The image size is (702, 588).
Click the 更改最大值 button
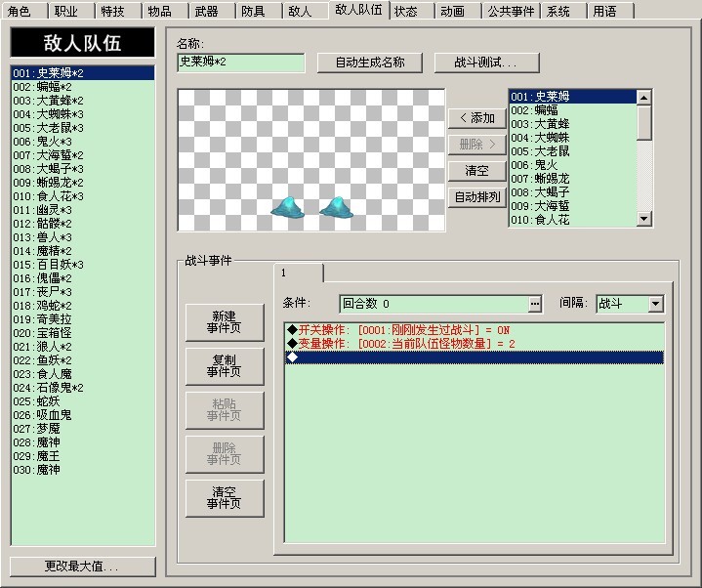pos(83,567)
